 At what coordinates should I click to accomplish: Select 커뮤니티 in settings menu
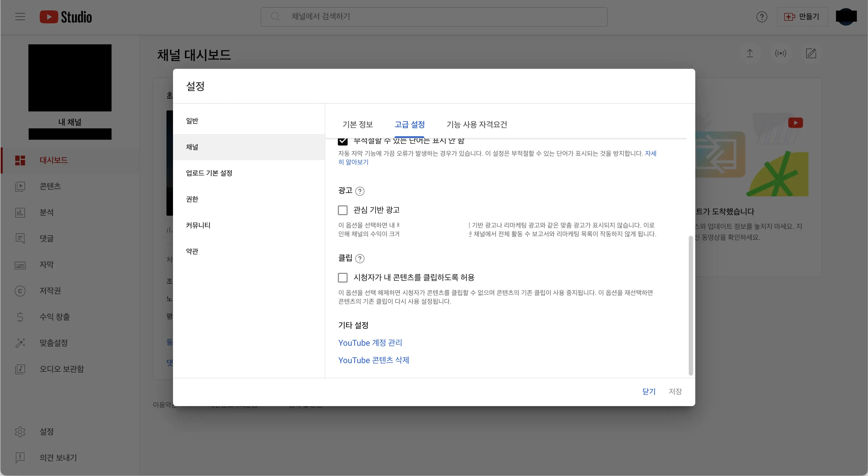pyautogui.click(x=198, y=225)
